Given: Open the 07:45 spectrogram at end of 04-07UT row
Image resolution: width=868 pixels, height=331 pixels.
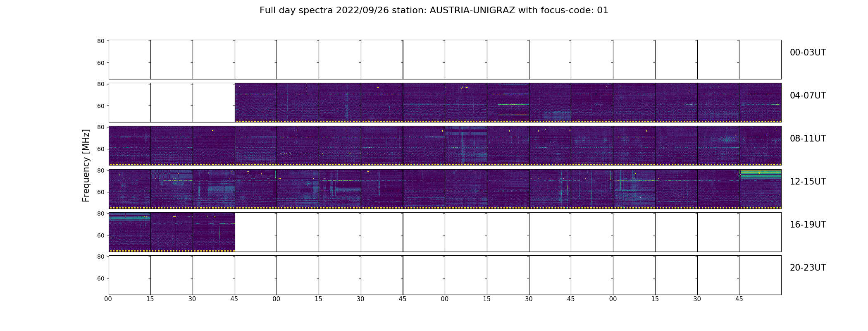Looking at the screenshot, I should point(760,103).
